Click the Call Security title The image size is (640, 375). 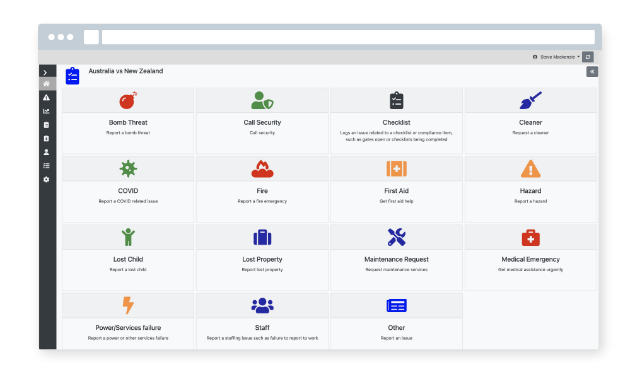click(262, 122)
